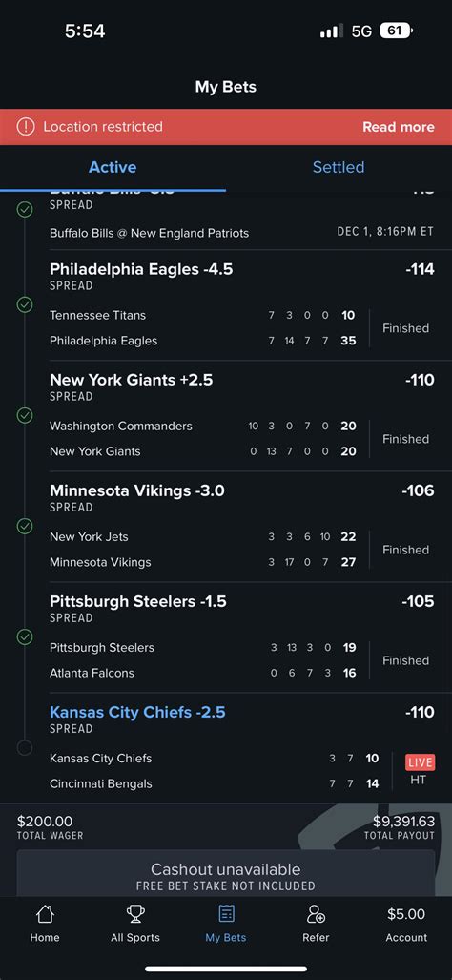Tap the location restricted warning icon
The image size is (452, 980).
[26, 127]
